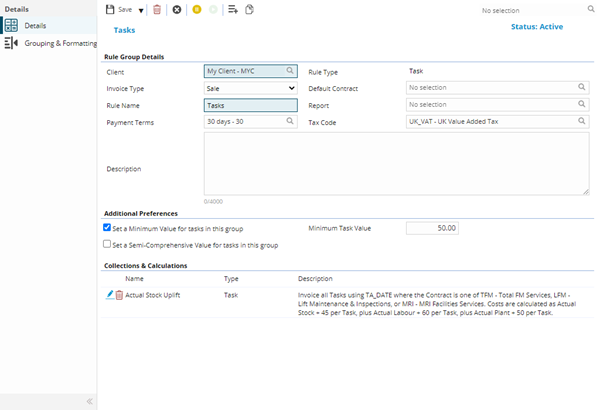Click the Save button in the toolbar
The width and height of the screenshot is (600, 410).
tap(119, 9)
